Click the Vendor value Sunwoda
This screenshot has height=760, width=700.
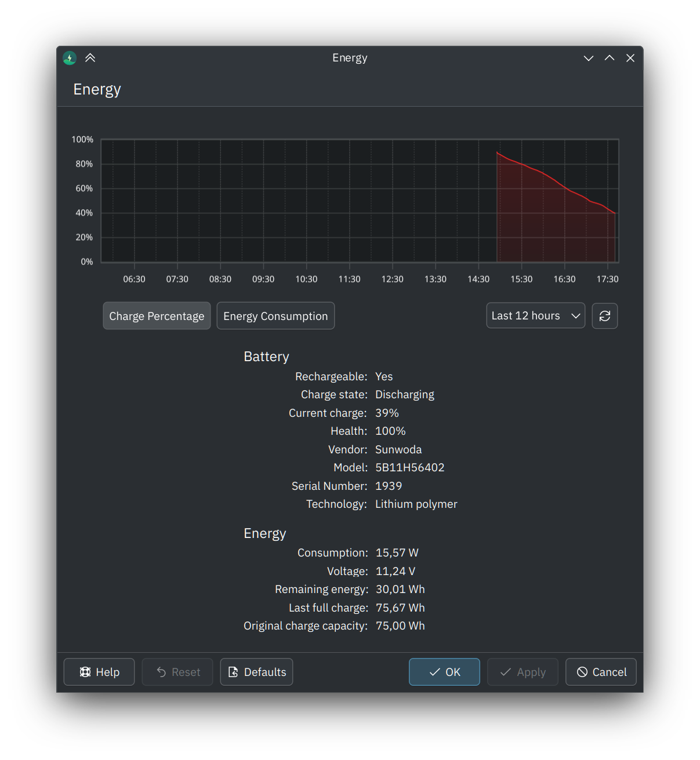[x=398, y=450]
